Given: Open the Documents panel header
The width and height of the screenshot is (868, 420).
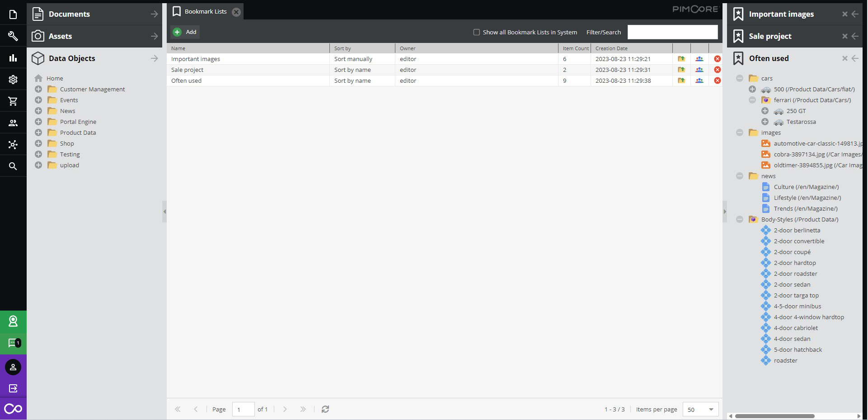Looking at the screenshot, I should tap(94, 14).
